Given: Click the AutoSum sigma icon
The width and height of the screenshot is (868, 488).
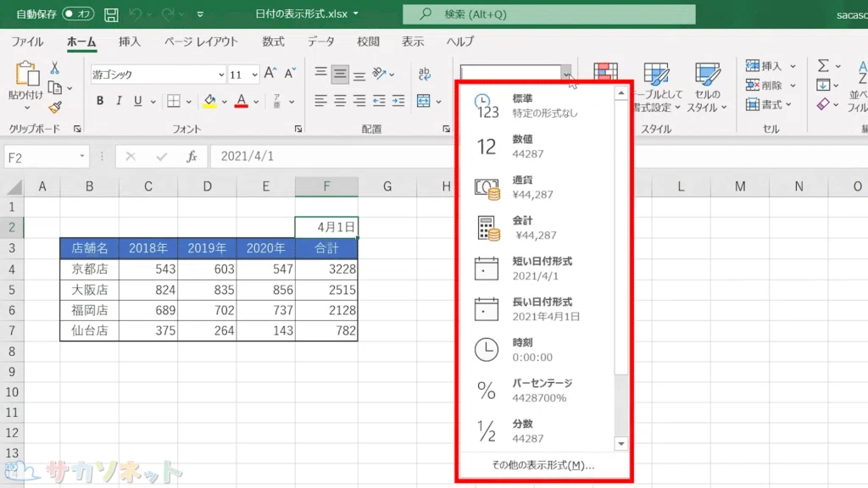Looking at the screenshot, I should [823, 66].
